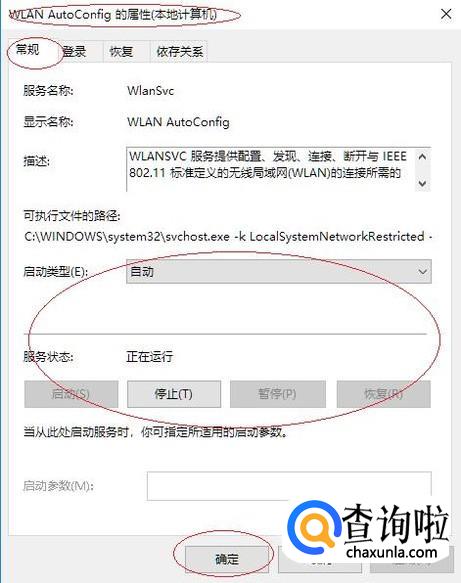Screen dimensions: 461x583
Task: Click the svchost.exe executable path text
Action: [228, 236]
